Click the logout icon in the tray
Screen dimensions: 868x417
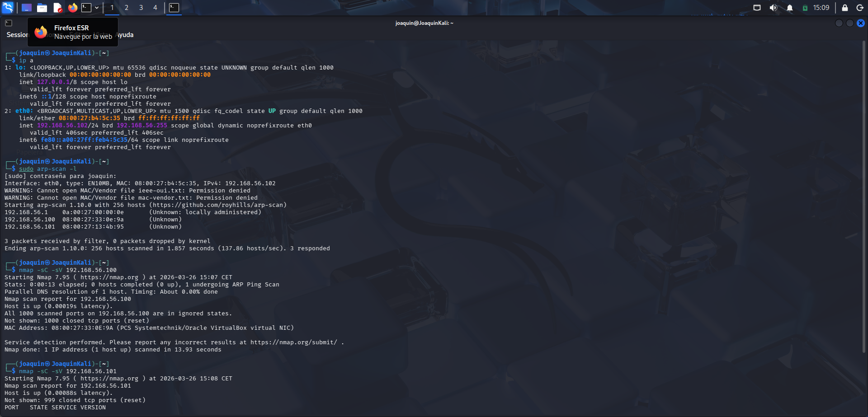click(859, 8)
